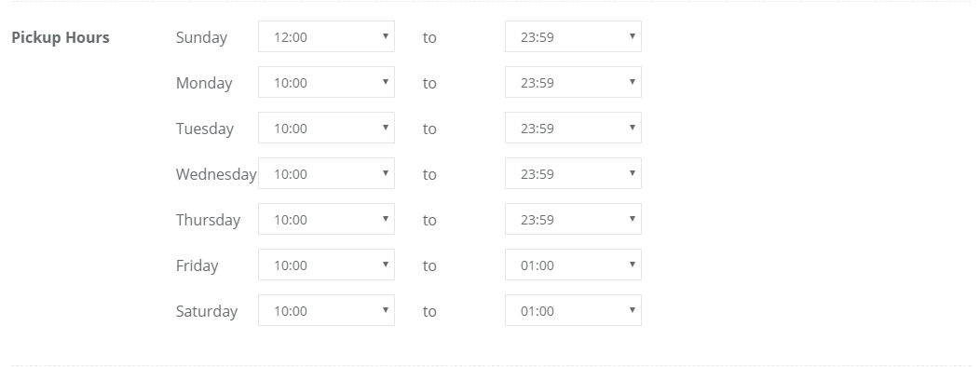Click the Pickup Hours section label

pos(61,37)
